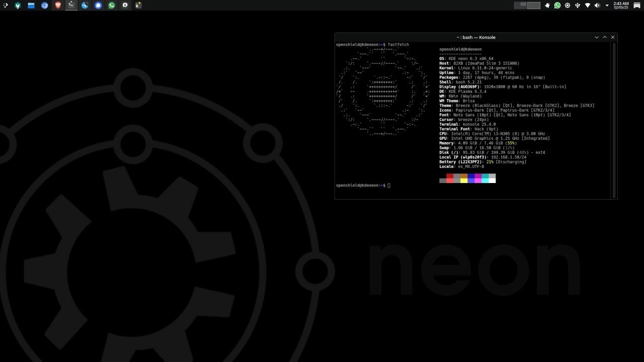Click the Konsole title bar text
Screen dimensions: 644x362
[476, 37]
